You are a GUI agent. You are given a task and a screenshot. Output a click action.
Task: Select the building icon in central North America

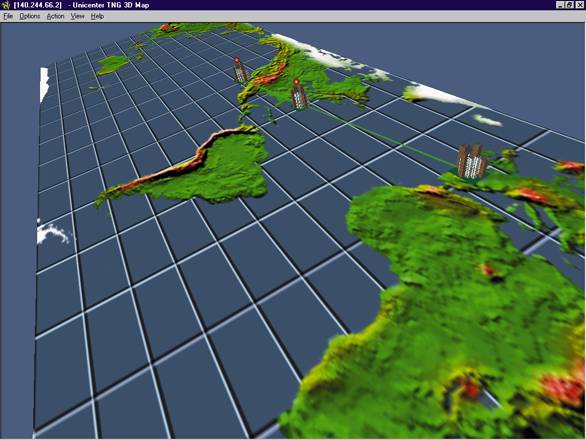[x=299, y=97]
